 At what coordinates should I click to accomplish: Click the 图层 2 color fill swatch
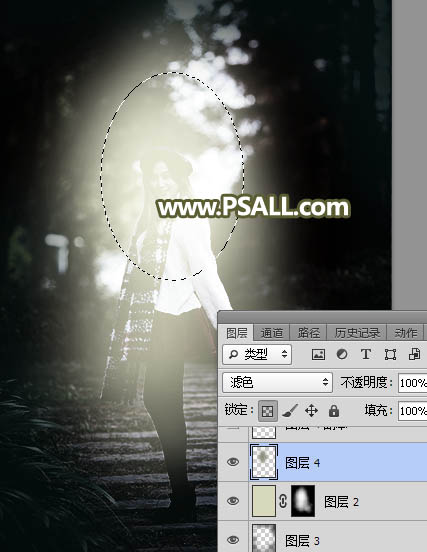(264, 501)
